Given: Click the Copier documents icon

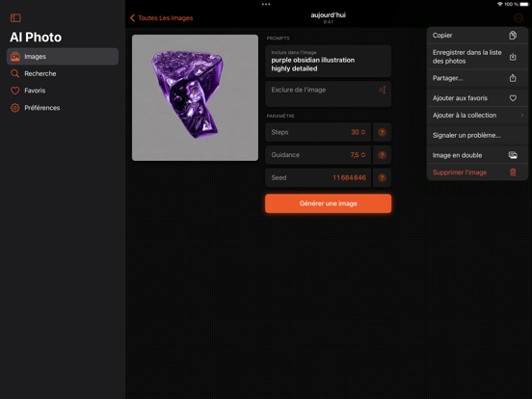Looking at the screenshot, I should 513,36.
